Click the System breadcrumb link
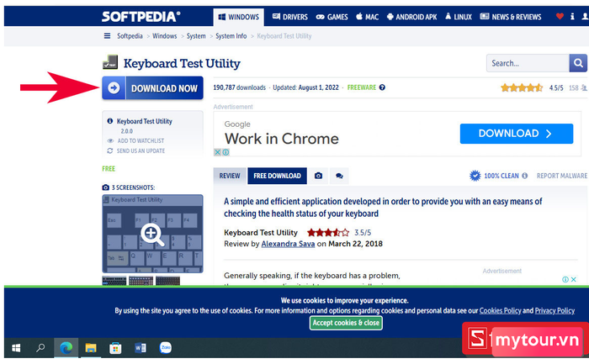This screenshot has width=589, height=364. pyautogui.click(x=196, y=36)
